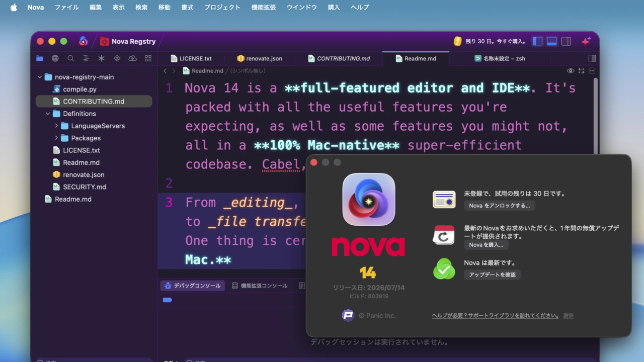This screenshot has height=362, width=644.
Task: Click the Nova をアンロックする... button
Action: click(x=499, y=206)
